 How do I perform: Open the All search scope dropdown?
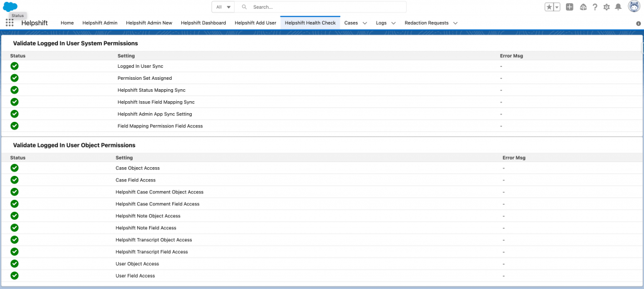223,7
